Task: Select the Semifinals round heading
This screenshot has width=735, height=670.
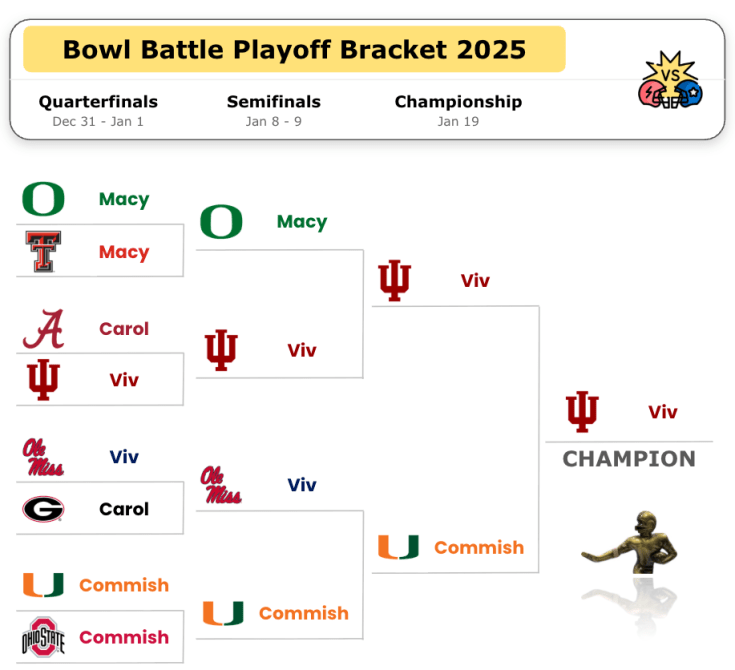Action: [x=274, y=102]
